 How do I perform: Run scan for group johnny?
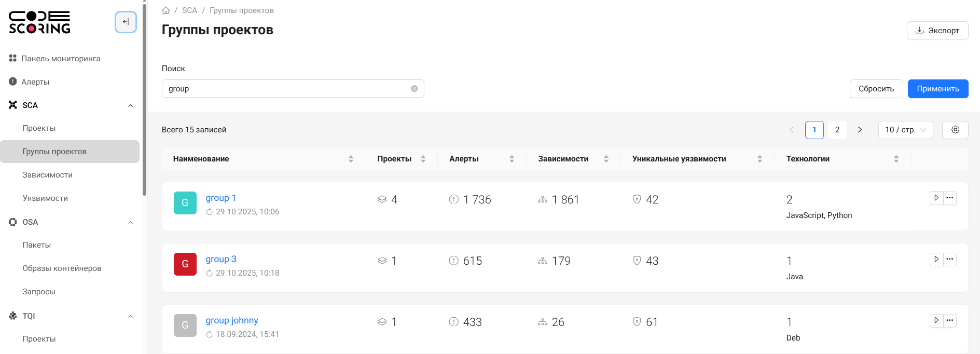[936, 320]
